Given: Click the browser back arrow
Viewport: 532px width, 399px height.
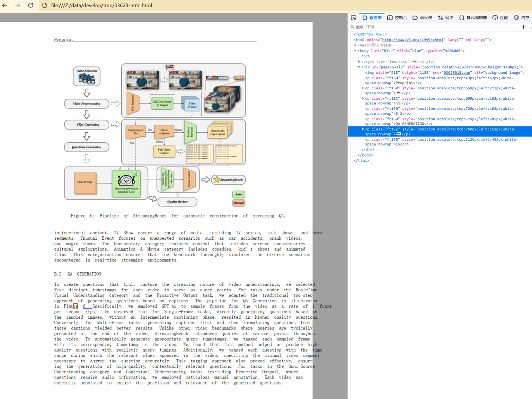Looking at the screenshot, I should (5, 5).
